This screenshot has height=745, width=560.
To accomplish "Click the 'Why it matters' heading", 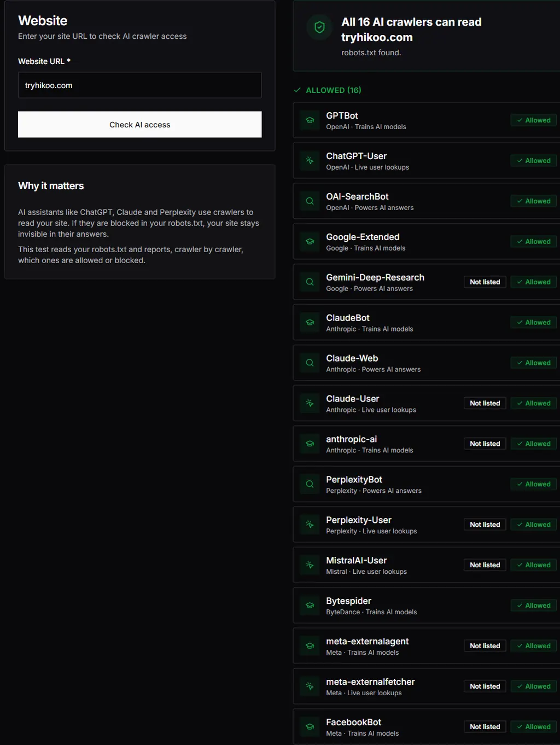I will tap(51, 186).
